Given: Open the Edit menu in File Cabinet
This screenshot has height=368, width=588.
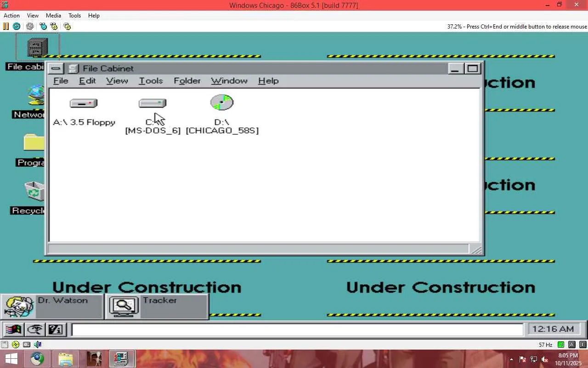Looking at the screenshot, I should click(87, 81).
